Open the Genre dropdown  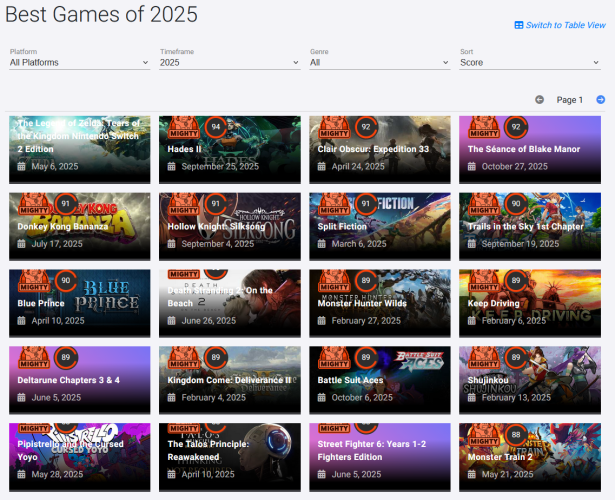coord(380,63)
